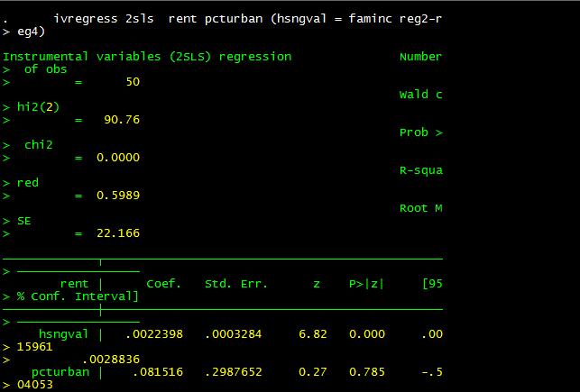Click the 'Instrumental variables (2SLS) regression' heading
This screenshot has width=580, height=392.
point(147,57)
